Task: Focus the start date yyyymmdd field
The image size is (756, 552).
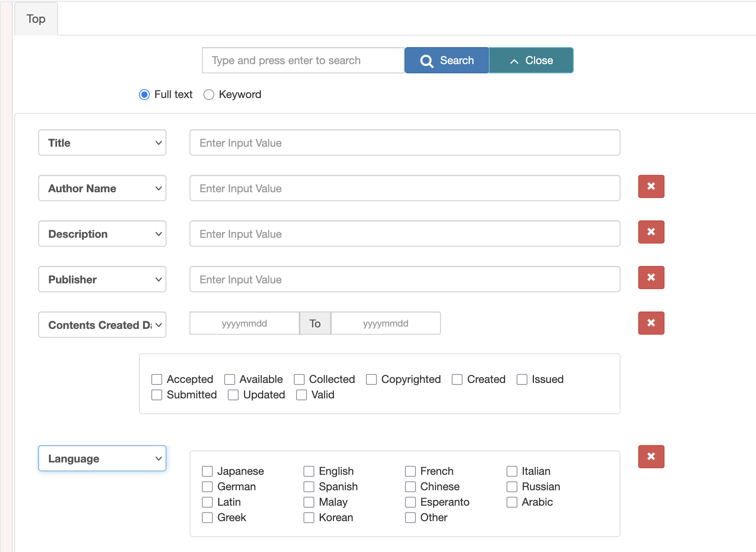Action: pyautogui.click(x=244, y=323)
